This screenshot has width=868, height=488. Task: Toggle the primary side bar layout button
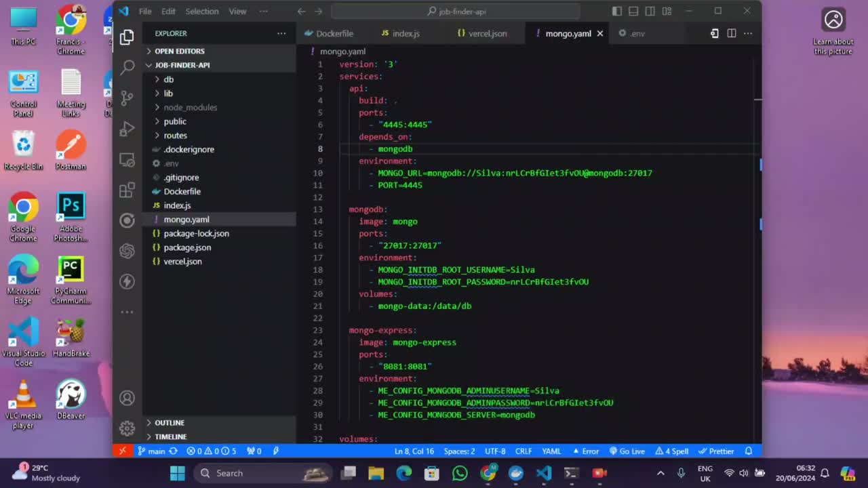[616, 11]
